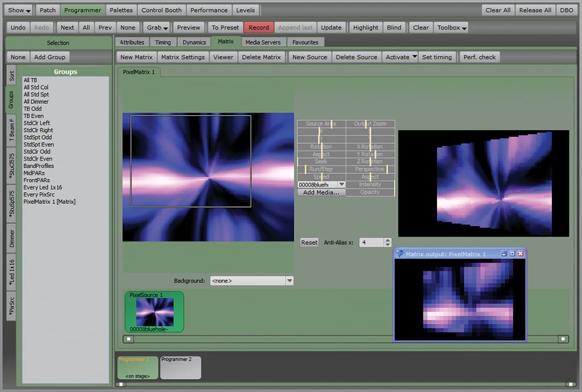Open the Media Servers tab

point(263,42)
